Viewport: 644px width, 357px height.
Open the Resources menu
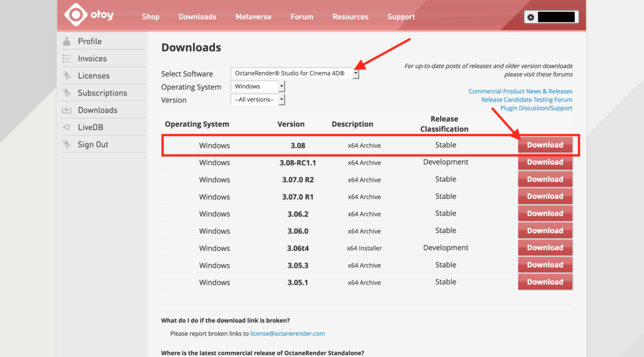click(350, 17)
